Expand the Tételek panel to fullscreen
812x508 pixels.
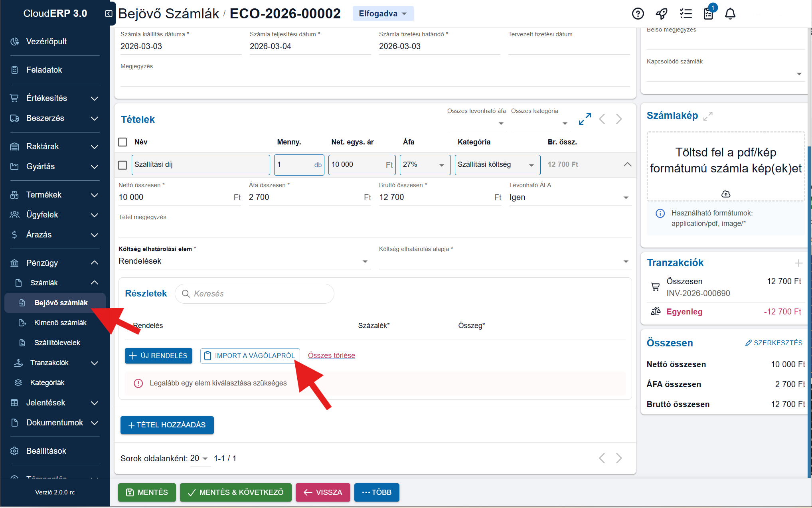[585, 119]
